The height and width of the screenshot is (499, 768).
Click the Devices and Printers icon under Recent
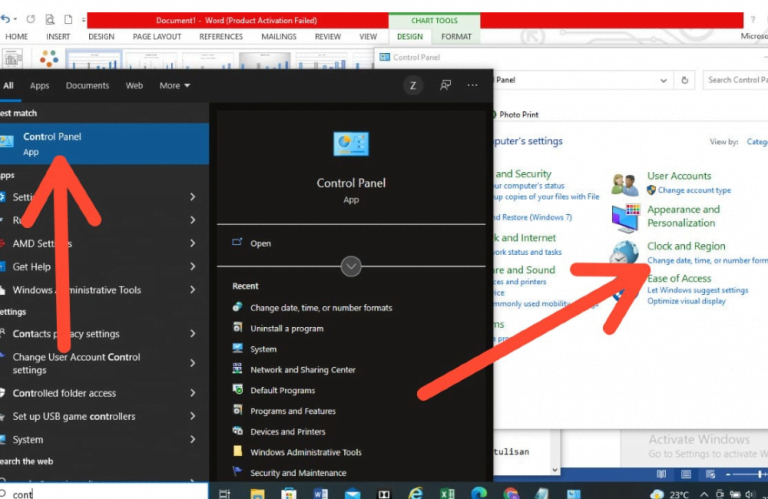238,431
